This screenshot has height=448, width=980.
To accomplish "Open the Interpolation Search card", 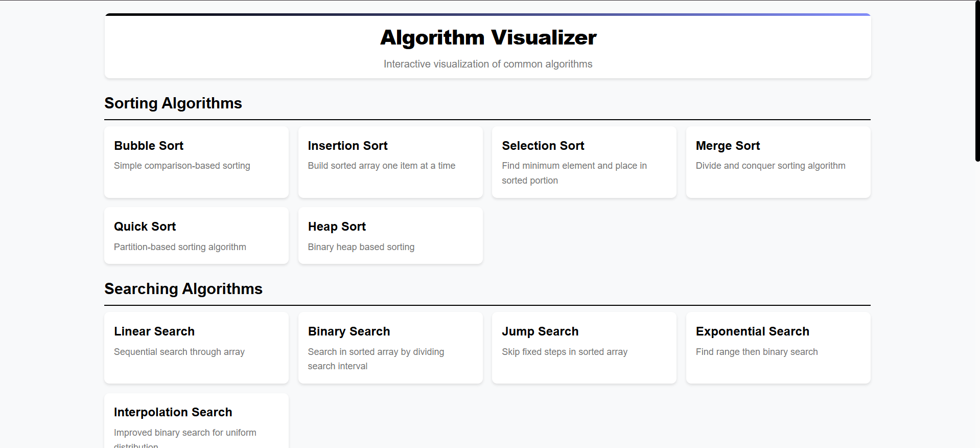I will point(196,419).
